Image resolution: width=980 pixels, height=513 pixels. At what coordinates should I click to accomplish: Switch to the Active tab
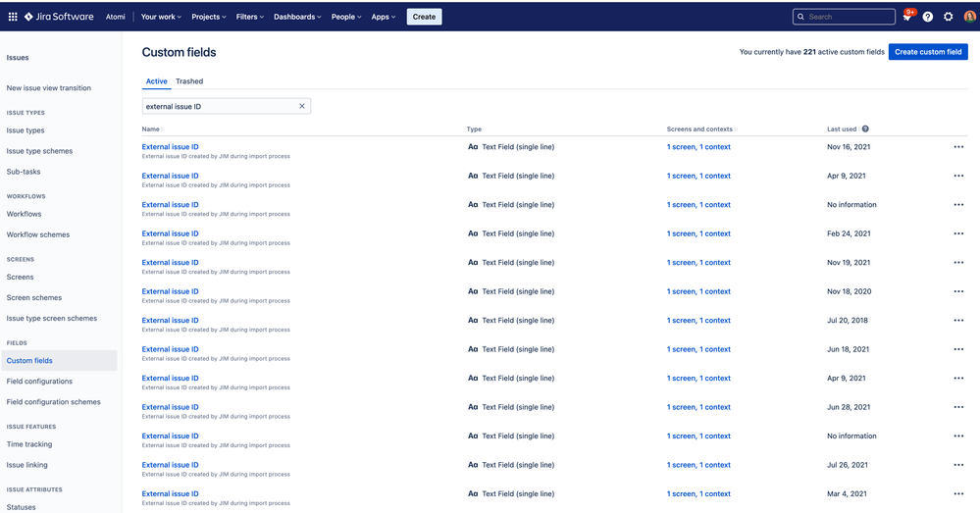(x=156, y=81)
